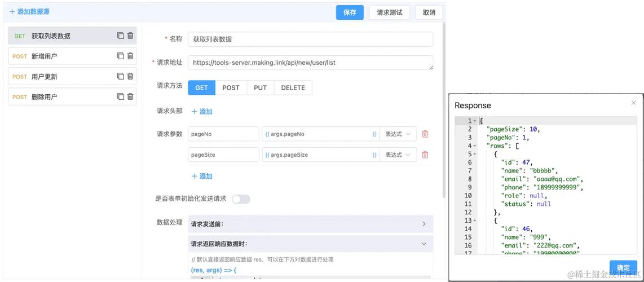Click the "email": "222@qq.com" line

pyautogui.click(x=540, y=245)
